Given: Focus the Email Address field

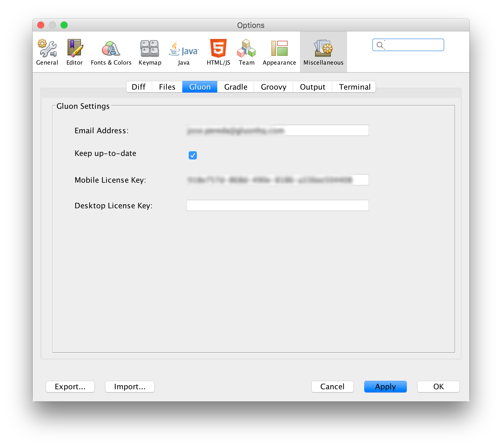Looking at the screenshot, I should coord(278,130).
